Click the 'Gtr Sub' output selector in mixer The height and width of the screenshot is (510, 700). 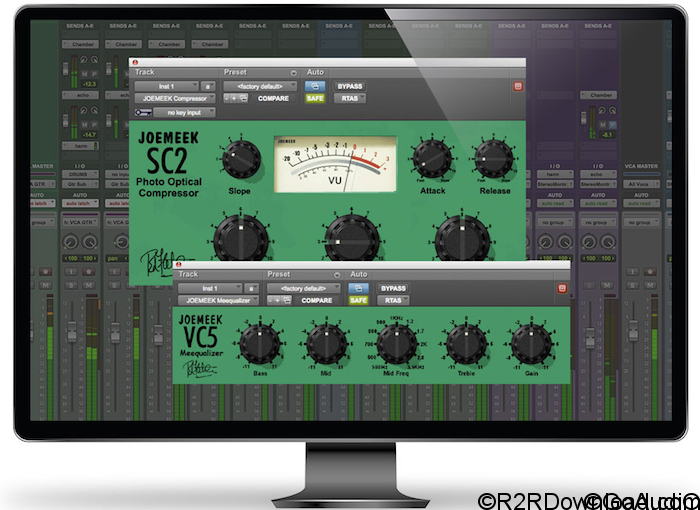(80, 184)
